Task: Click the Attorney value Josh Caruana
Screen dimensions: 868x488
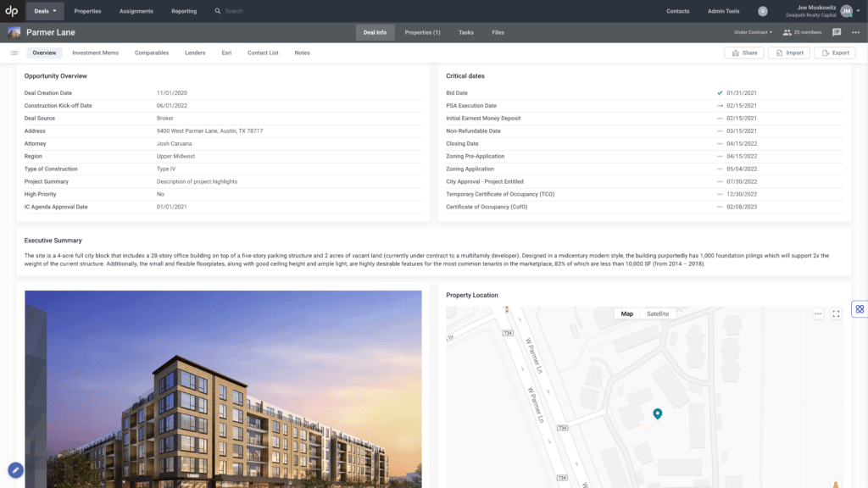Action: 174,144
